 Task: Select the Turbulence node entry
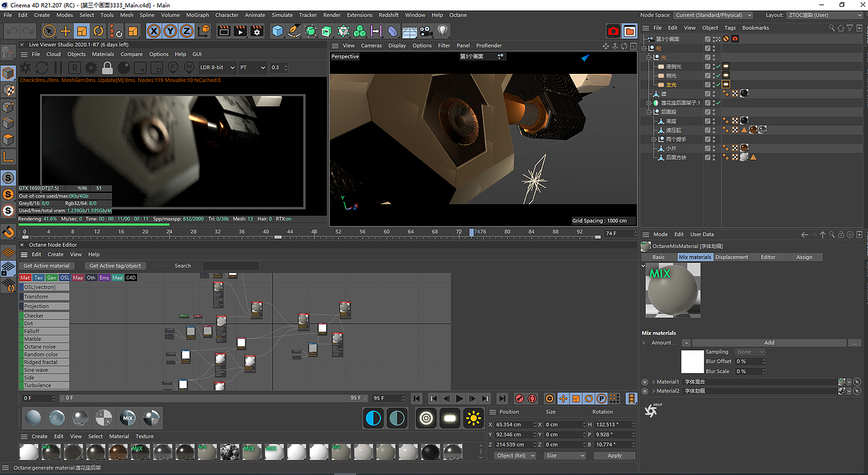44,386
